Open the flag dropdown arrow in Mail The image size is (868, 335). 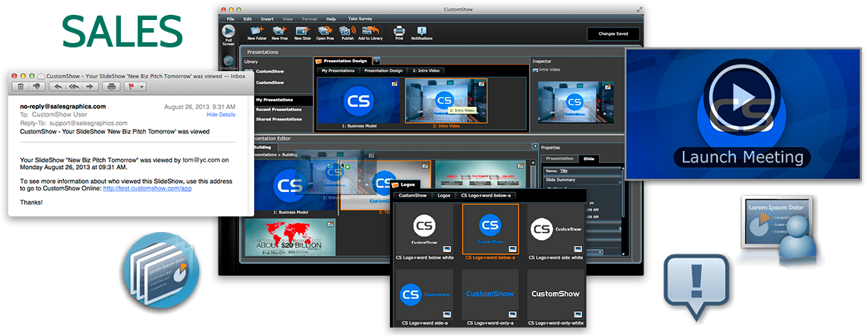pyautogui.click(x=142, y=87)
